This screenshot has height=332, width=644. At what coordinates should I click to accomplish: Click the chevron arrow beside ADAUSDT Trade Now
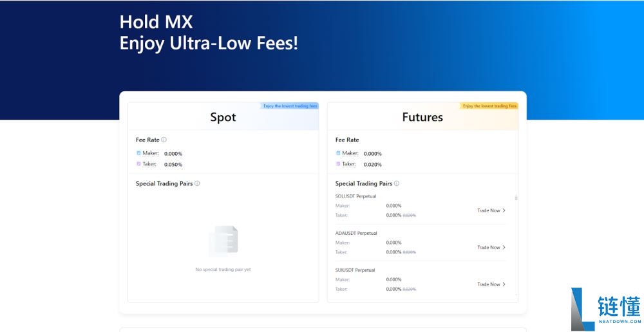504,248
